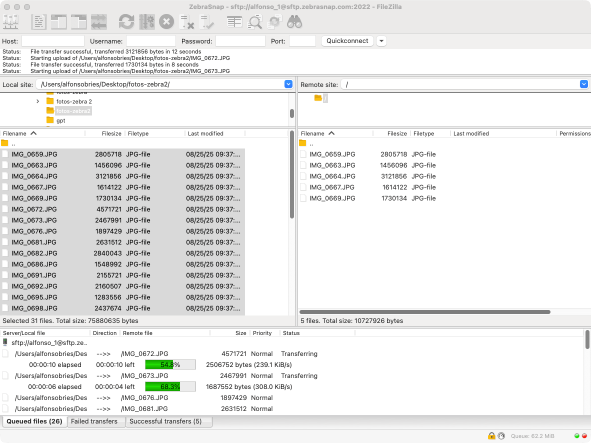Toggle directory comparison icon
Image resolution: width=591 pixels, height=443 pixels.
point(255,22)
